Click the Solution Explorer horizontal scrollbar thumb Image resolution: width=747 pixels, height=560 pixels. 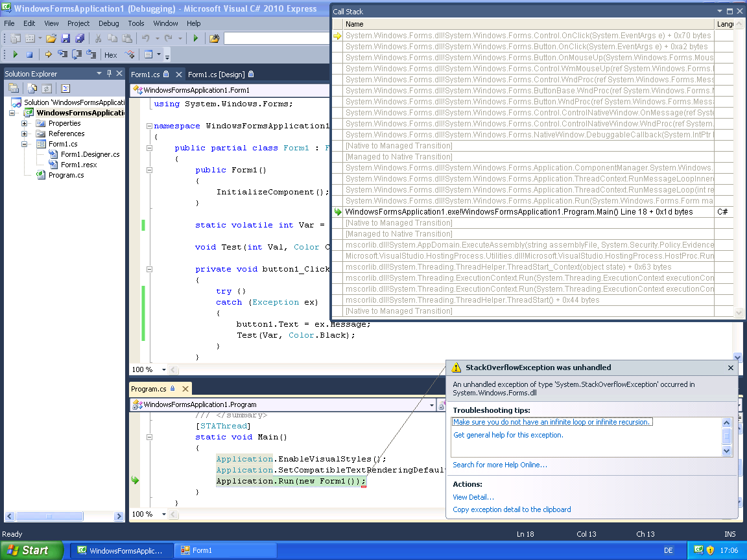(49, 516)
